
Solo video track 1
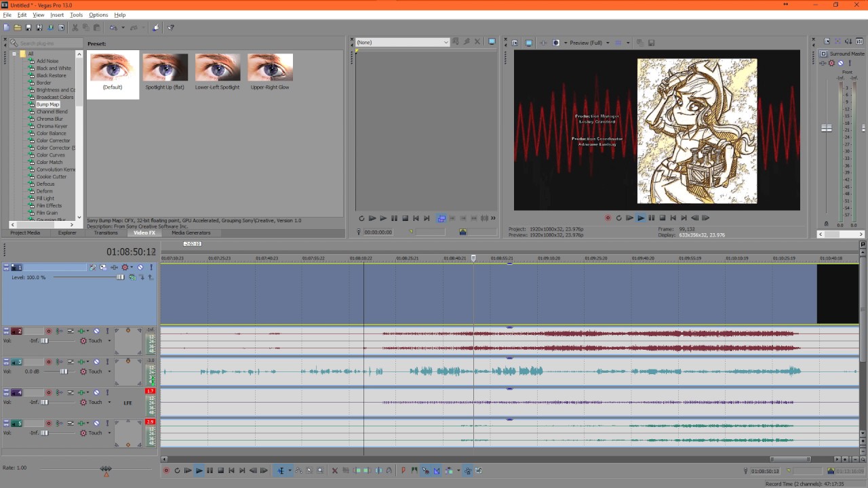point(151,267)
